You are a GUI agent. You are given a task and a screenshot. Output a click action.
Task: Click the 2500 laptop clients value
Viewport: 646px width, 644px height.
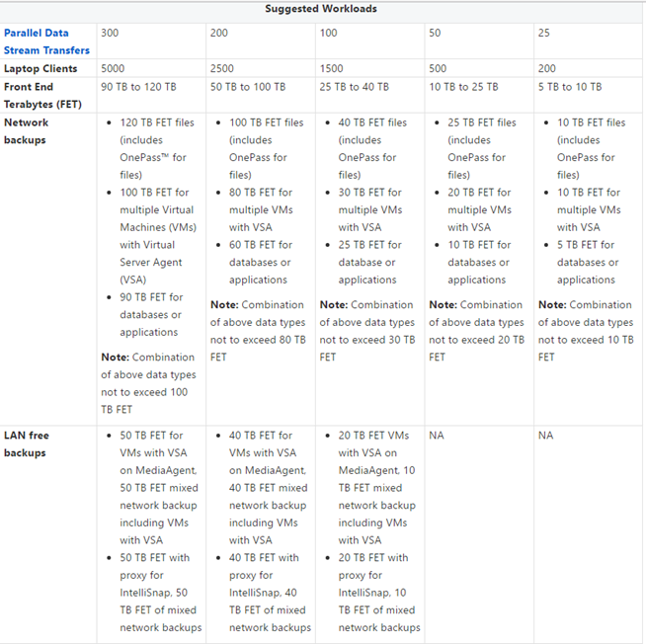[x=221, y=68]
